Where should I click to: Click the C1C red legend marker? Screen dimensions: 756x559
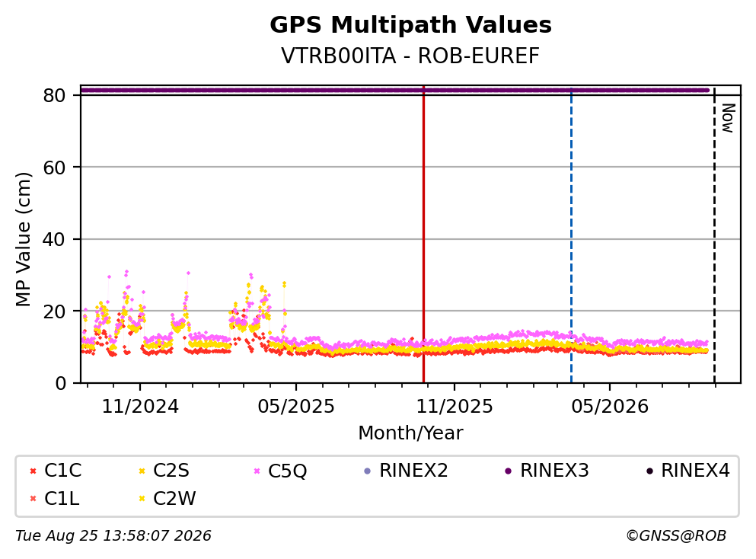click(33, 471)
